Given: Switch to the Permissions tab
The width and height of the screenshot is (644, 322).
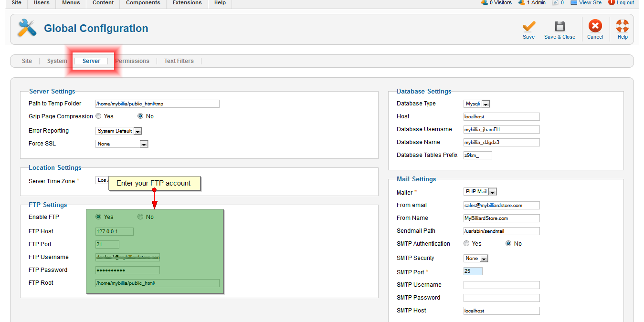Looking at the screenshot, I should click(132, 61).
